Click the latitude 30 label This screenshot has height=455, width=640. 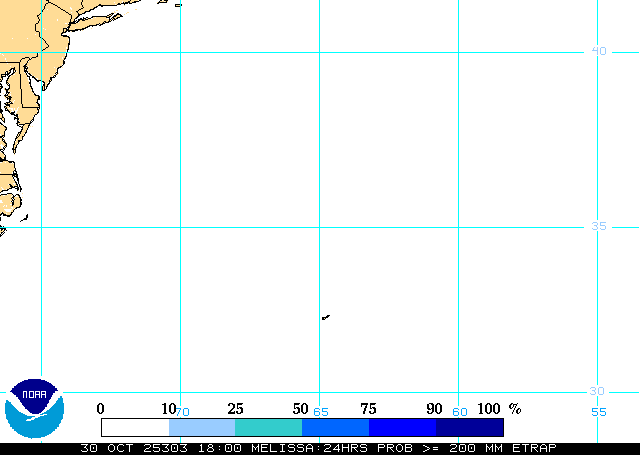tap(598, 391)
